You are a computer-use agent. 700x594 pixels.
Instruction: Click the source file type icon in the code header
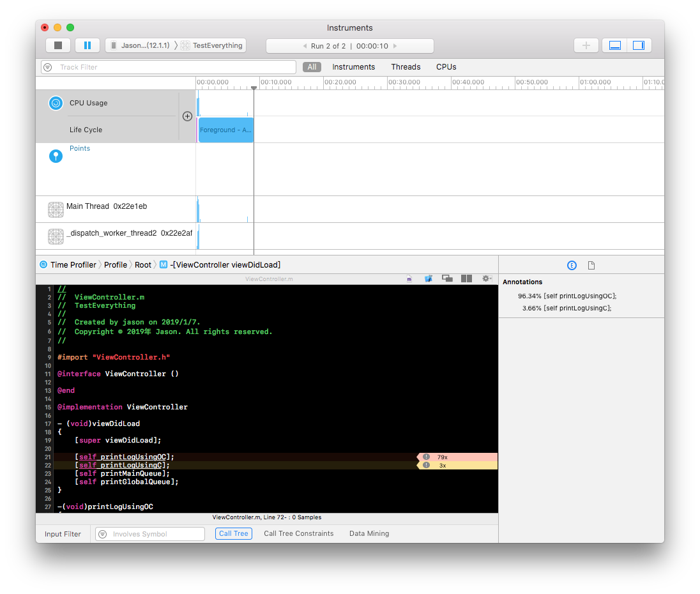coord(409,278)
